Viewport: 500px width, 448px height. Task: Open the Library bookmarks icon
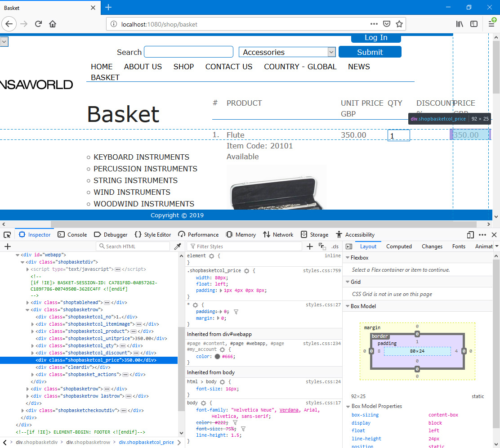point(460,24)
